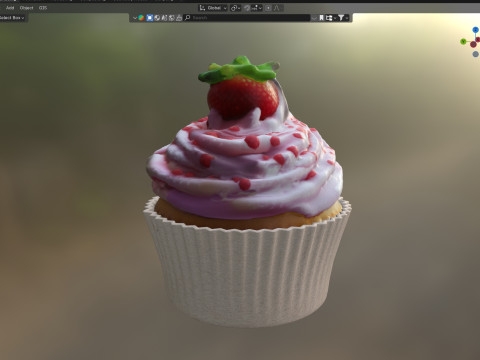480x360 pixels.
Task: Click the magnifier icon in the search field
Action: [x=187, y=18]
